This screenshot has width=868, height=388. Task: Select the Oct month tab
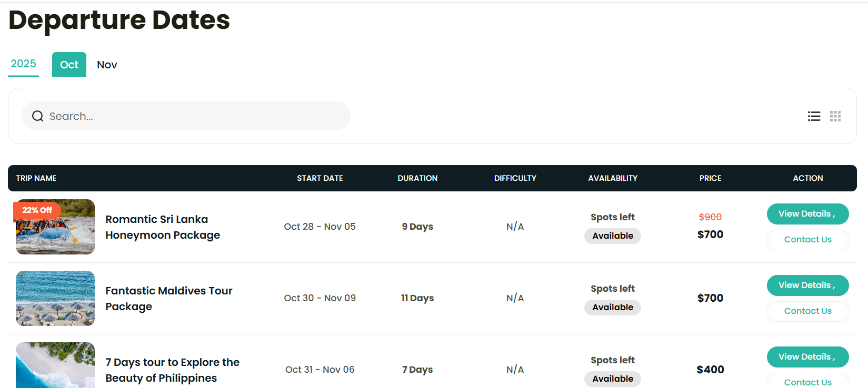click(x=69, y=65)
